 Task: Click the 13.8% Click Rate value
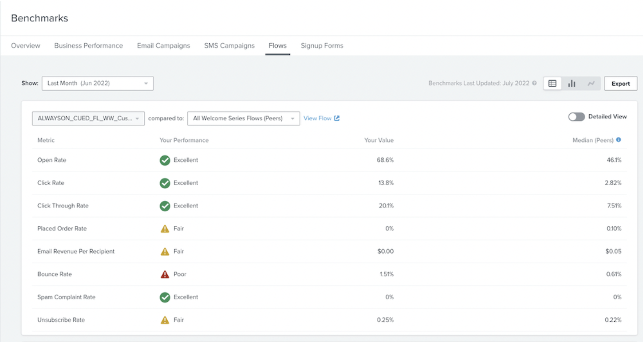click(x=386, y=183)
